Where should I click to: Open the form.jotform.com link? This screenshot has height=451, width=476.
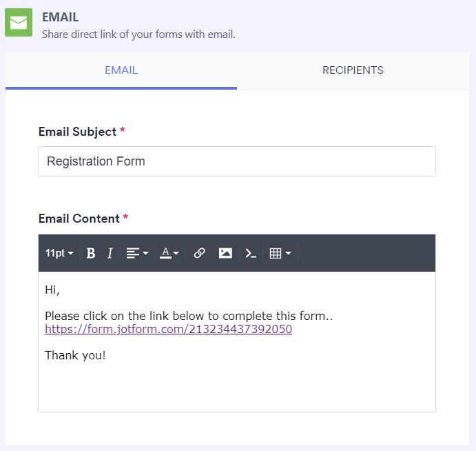(168, 329)
